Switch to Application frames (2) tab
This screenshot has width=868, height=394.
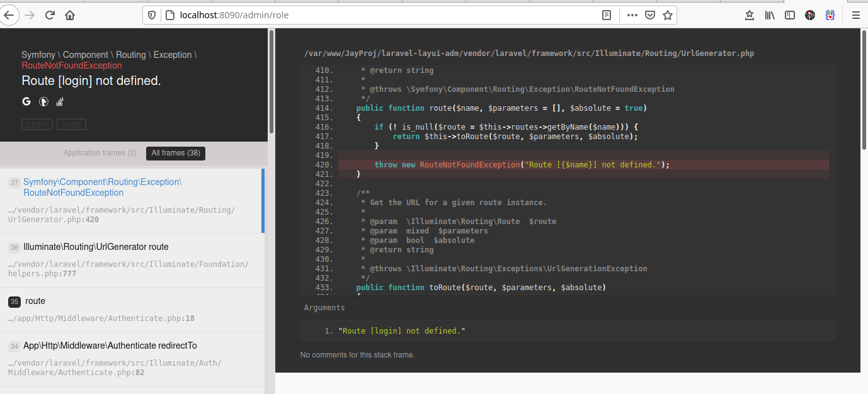(x=100, y=152)
